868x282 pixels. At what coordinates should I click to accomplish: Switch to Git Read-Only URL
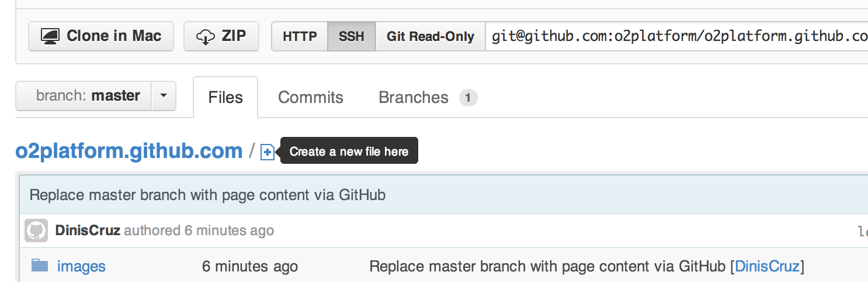point(430,36)
